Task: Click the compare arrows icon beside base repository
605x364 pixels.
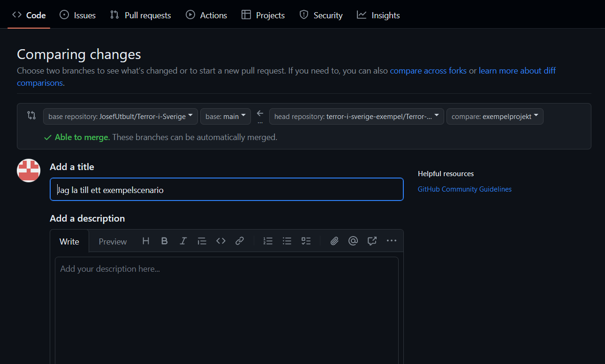Action: (31, 115)
